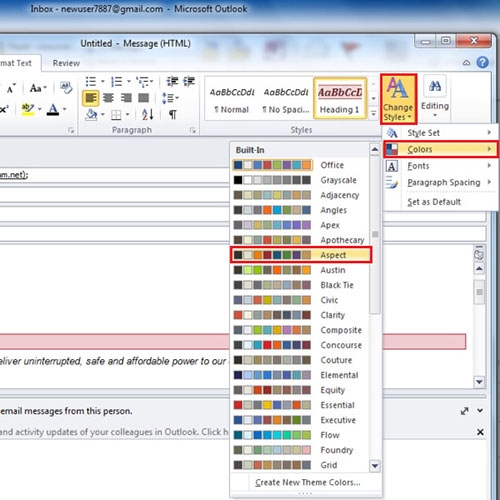Apply the Normal style
This screenshot has height=500, width=500.
point(232,99)
